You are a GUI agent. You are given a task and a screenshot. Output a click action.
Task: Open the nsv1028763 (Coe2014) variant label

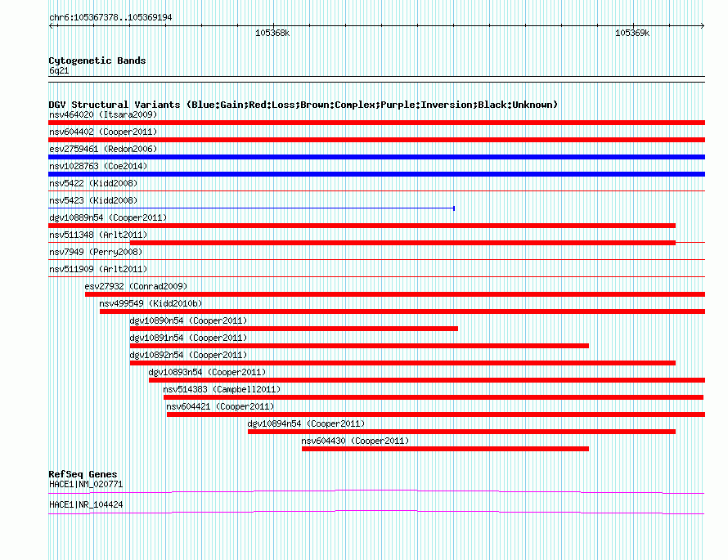tap(98, 166)
